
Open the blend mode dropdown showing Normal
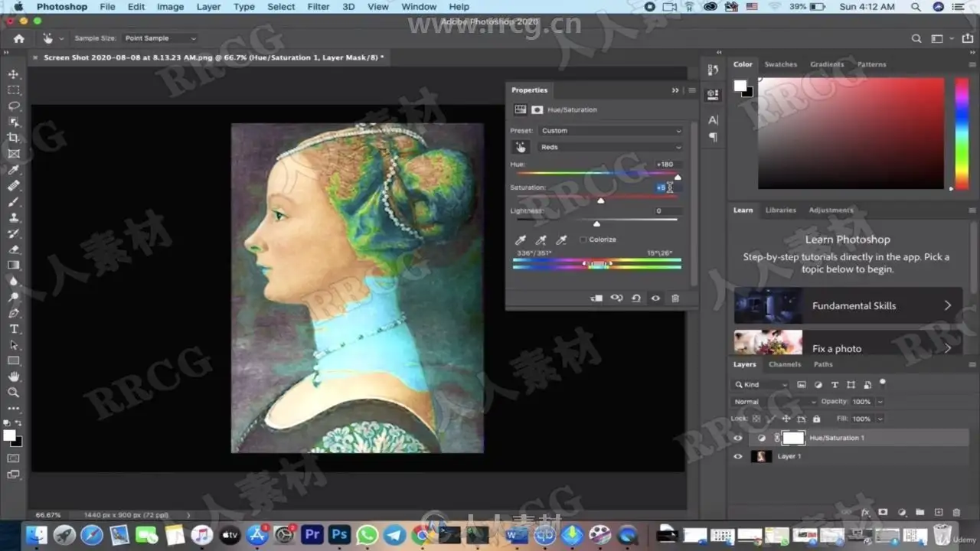click(x=773, y=402)
